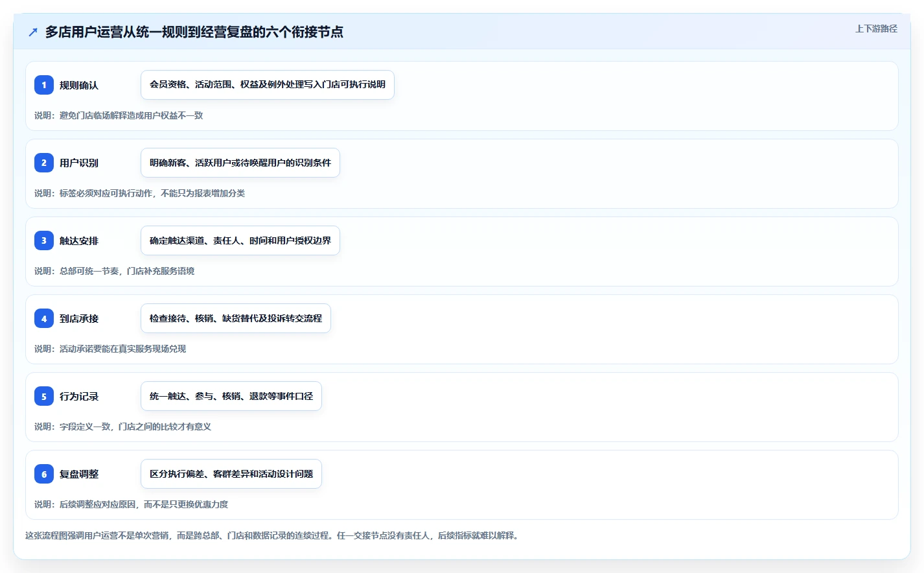Click the note 活动承诺要能在真实服务现场兑现
This screenshot has width=924, height=573.
[110, 349]
